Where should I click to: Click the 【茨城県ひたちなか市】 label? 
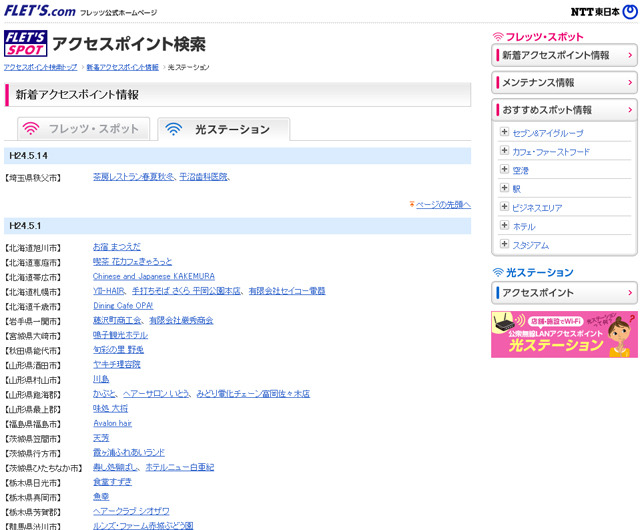[44, 468]
